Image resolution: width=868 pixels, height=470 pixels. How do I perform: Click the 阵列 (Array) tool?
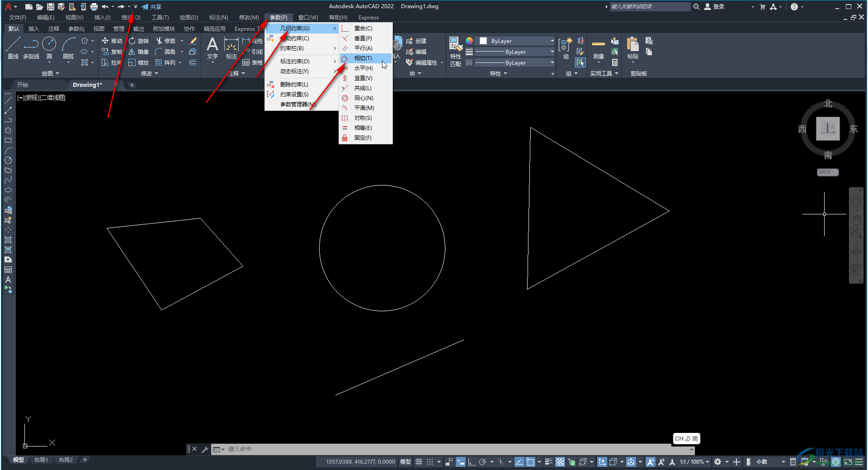[165, 62]
